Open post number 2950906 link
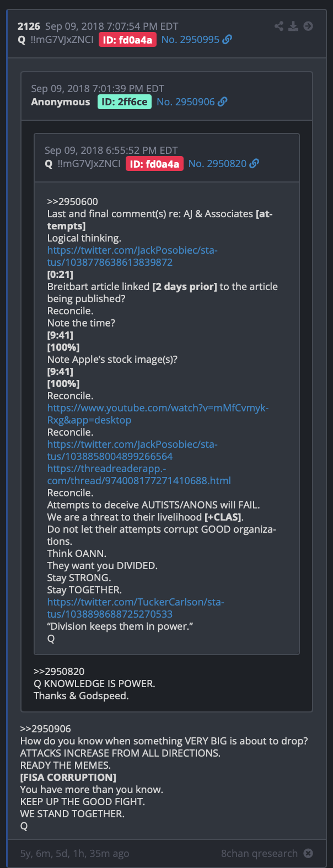333x868 pixels. pyautogui.click(x=186, y=101)
